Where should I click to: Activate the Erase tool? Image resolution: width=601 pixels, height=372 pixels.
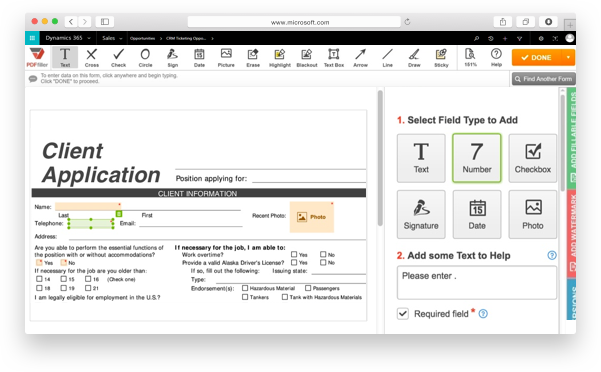point(253,57)
